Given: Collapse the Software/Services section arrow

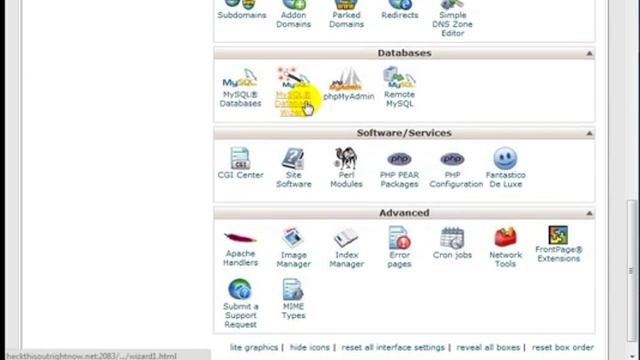Looking at the screenshot, I should coord(589,133).
